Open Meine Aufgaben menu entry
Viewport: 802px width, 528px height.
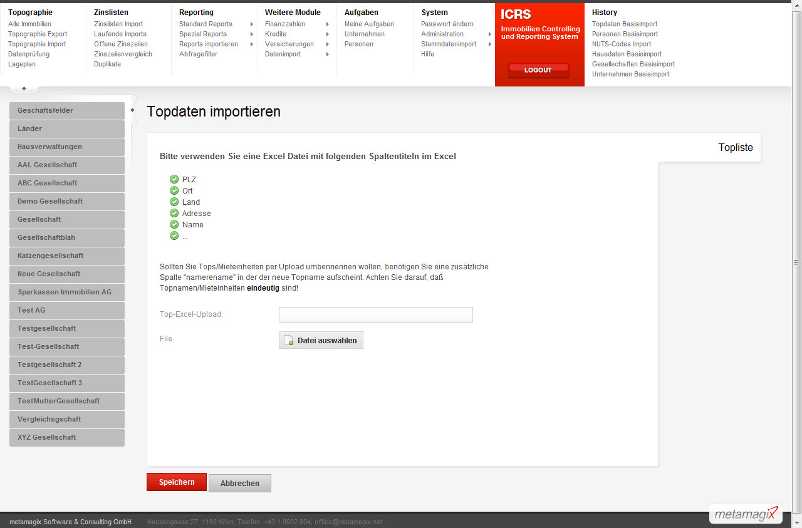(369, 24)
